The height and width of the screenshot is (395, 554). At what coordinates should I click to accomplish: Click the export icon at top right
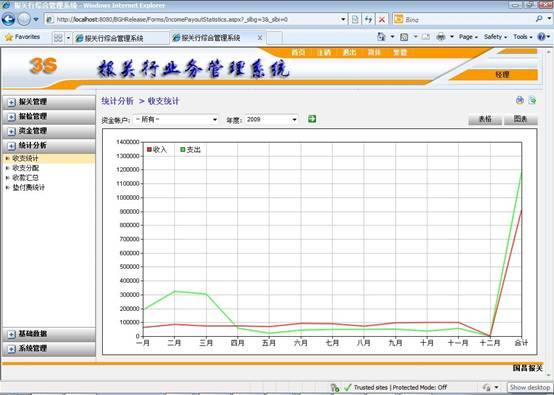tap(532, 100)
